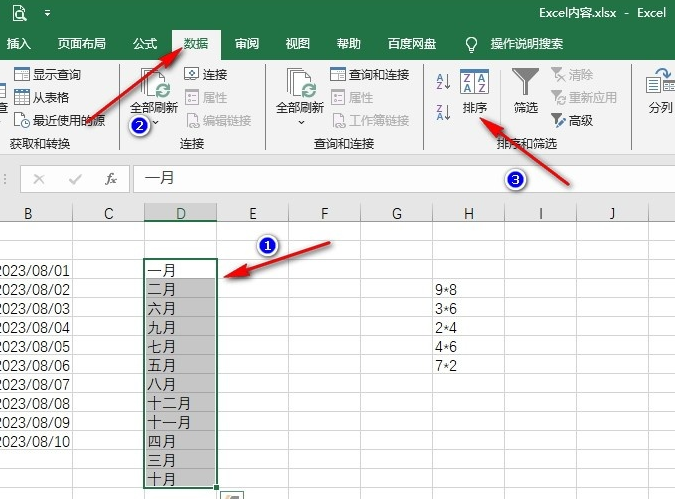Click the 连接 button with icon
Viewport: 675px width, 502px height.
click(x=205, y=74)
